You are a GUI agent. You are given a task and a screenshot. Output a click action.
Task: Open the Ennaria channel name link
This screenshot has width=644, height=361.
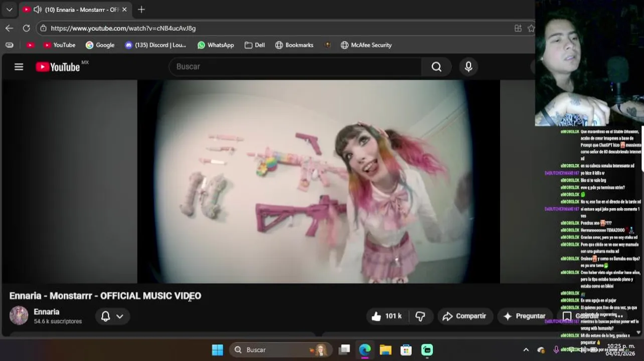pyautogui.click(x=47, y=312)
